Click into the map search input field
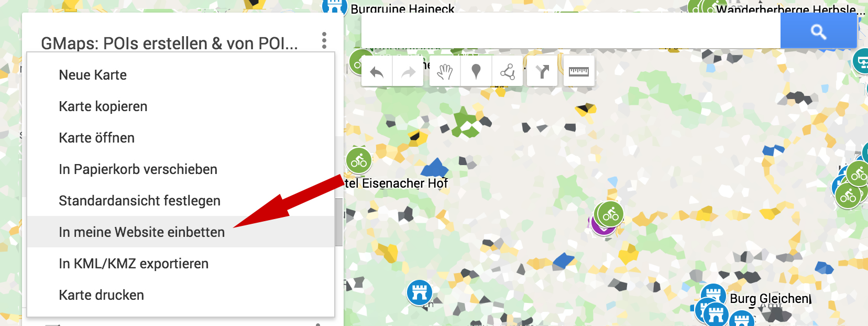The height and width of the screenshot is (326, 868). click(x=570, y=31)
